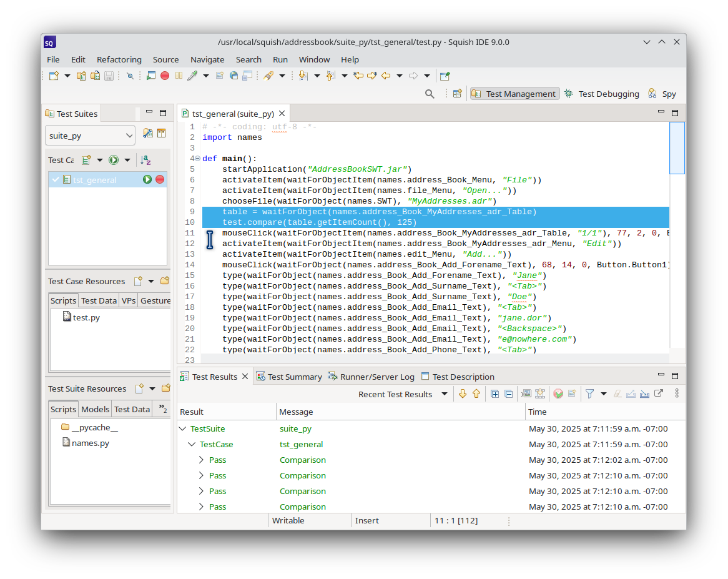Open the test suite settings wrench icon
Viewport: 728px width, 579px height.
(147, 133)
